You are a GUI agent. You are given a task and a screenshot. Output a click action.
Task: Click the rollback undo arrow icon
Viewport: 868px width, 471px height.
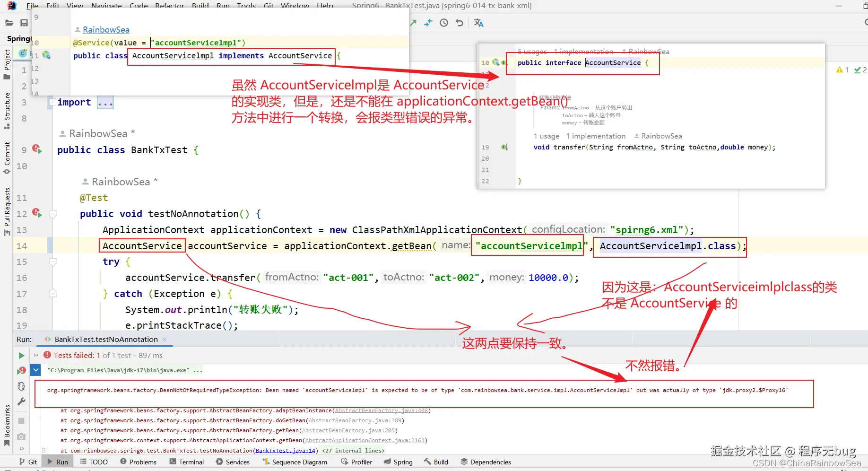[460, 23]
